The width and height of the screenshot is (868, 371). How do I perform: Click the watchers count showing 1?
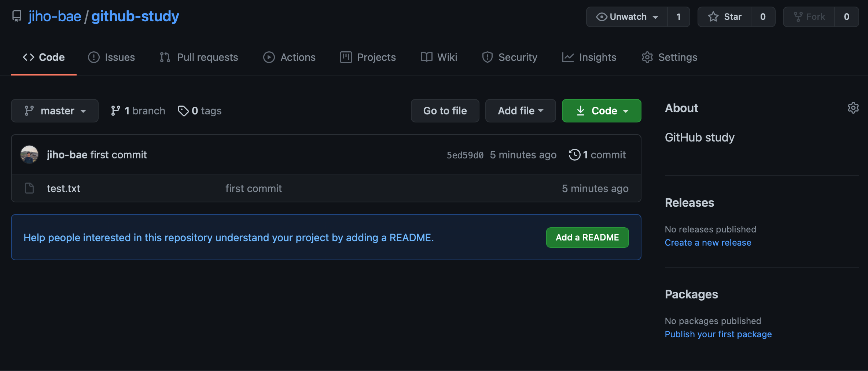(678, 17)
